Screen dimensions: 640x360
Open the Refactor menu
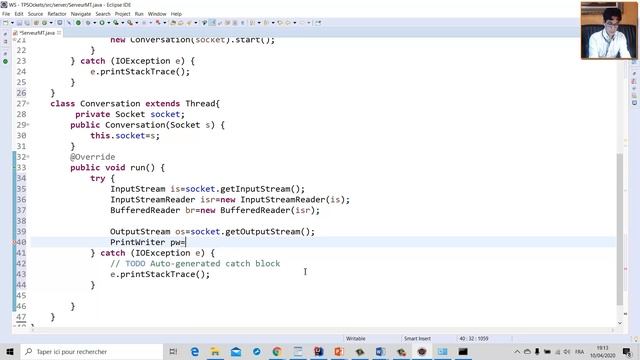57,14
